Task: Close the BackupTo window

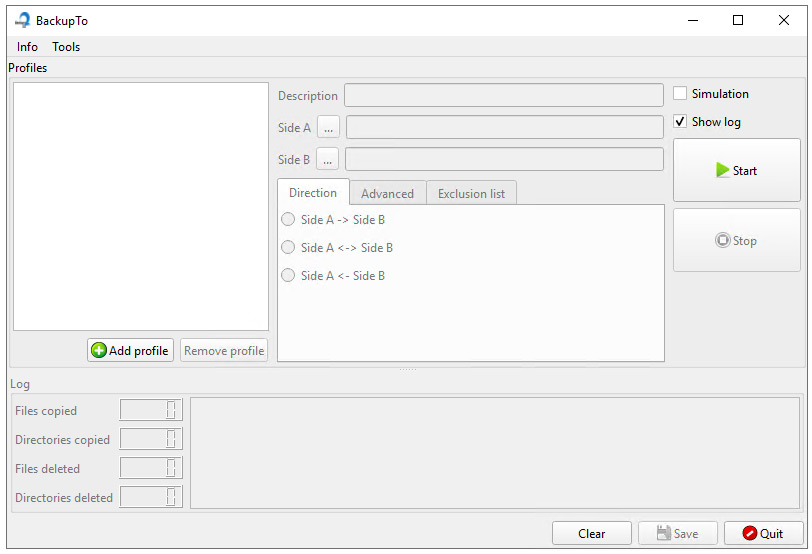Action: coord(784,20)
